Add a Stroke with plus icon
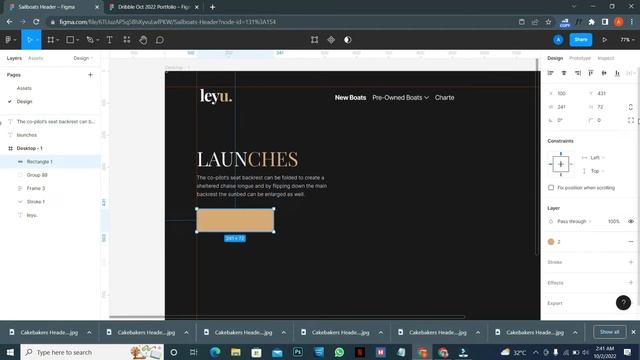 tap(631, 262)
